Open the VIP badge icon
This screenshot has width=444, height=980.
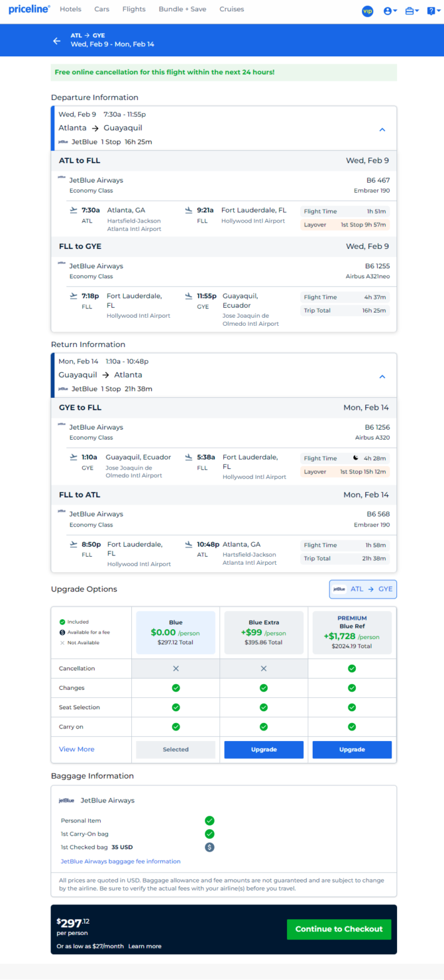point(367,11)
